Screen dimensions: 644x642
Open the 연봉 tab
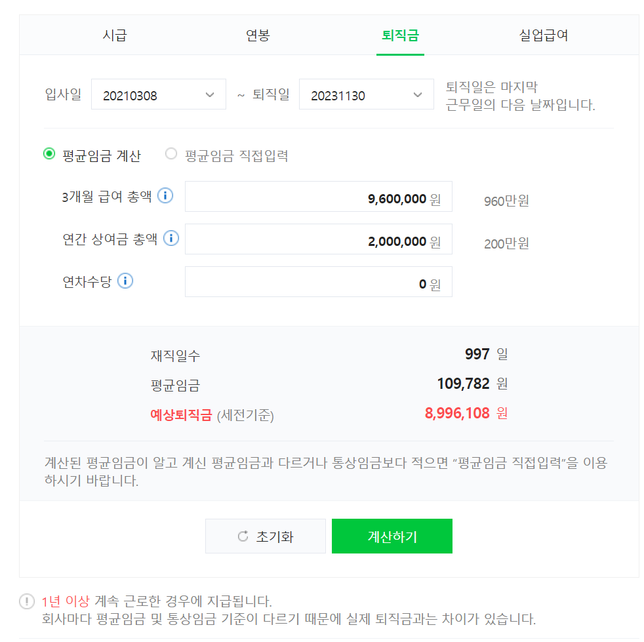tap(258, 36)
